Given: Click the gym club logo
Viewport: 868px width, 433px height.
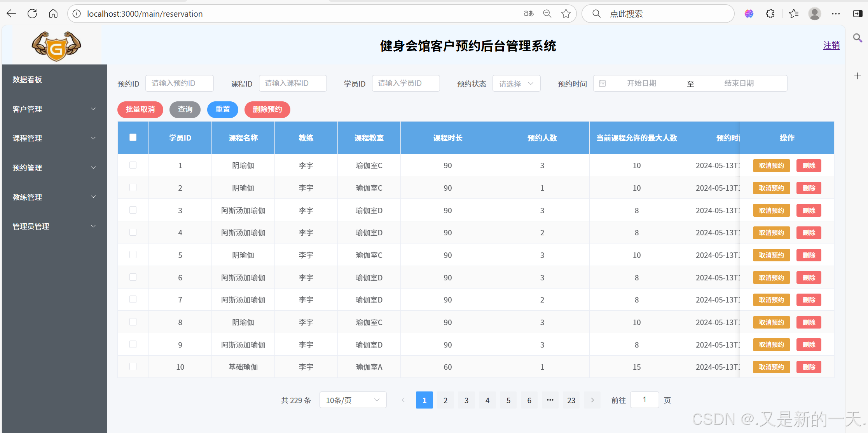Looking at the screenshot, I should click(x=56, y=45).
